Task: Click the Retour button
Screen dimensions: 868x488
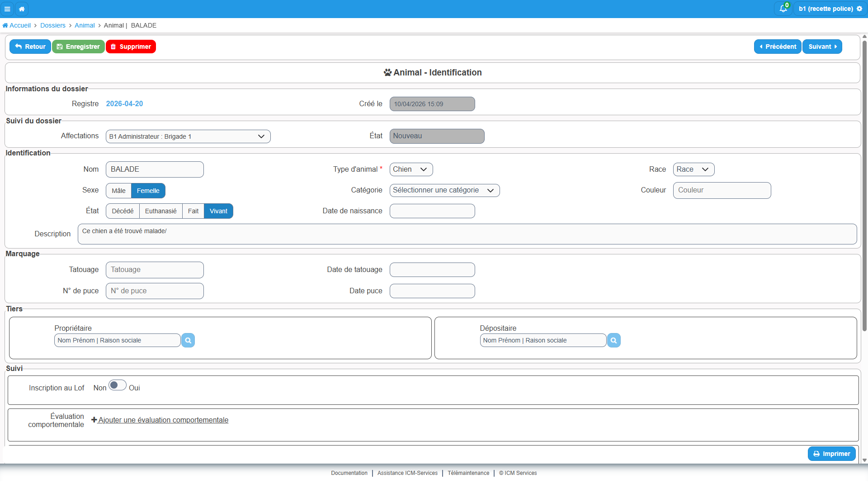Action: click(x=30, y=47)
